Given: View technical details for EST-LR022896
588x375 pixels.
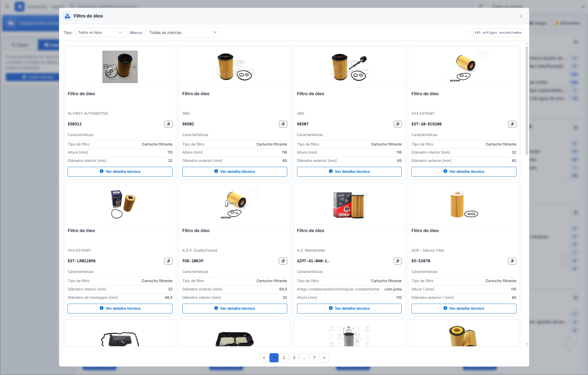Looking at the screenshot, I should click(x=120, y=309).
